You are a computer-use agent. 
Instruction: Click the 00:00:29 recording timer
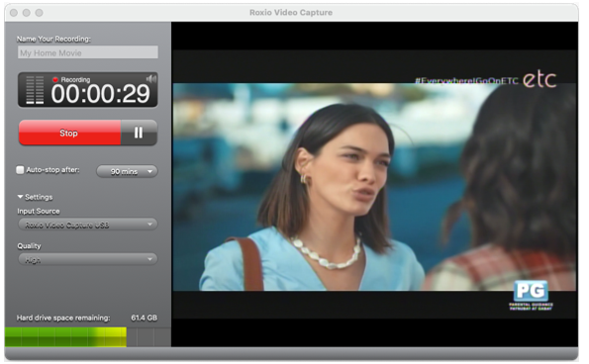(x=100, y=94)
